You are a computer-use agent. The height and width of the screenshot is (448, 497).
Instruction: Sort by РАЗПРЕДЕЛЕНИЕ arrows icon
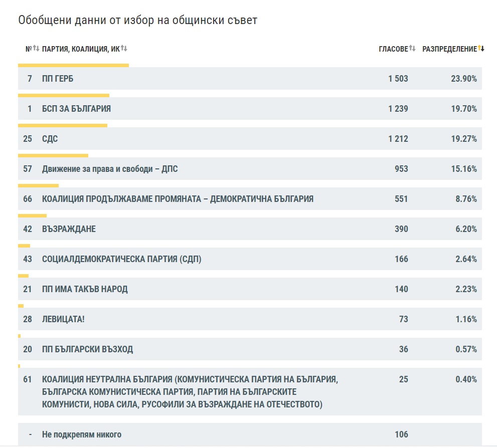click(481, 49)
